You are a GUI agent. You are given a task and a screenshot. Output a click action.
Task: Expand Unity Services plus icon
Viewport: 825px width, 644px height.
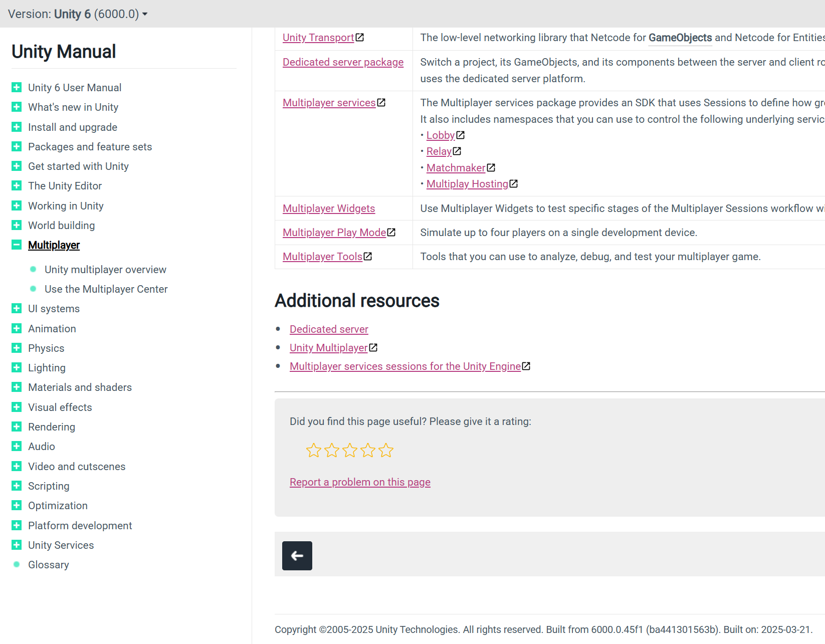point(17,545)
